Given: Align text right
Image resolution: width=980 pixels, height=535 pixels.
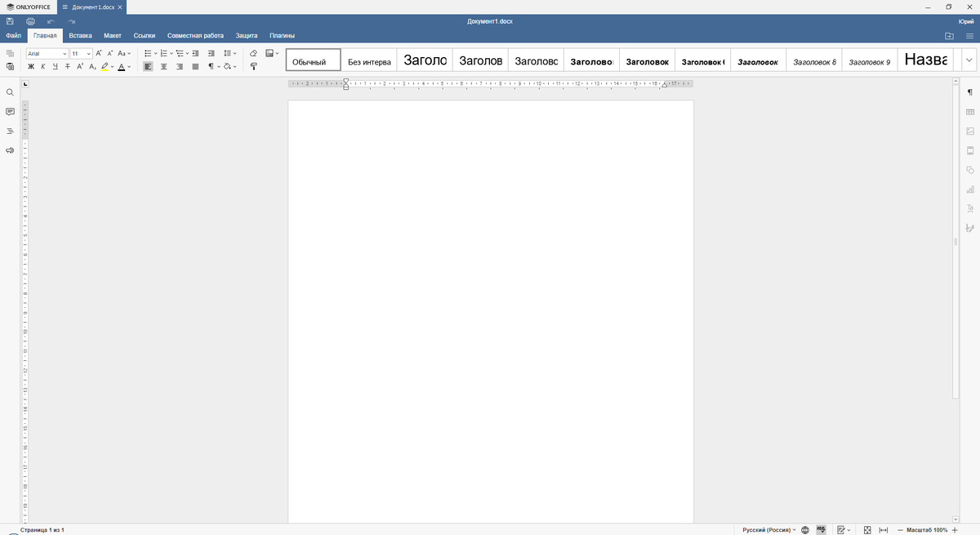Looking at the screenshot, I should 179,67.
